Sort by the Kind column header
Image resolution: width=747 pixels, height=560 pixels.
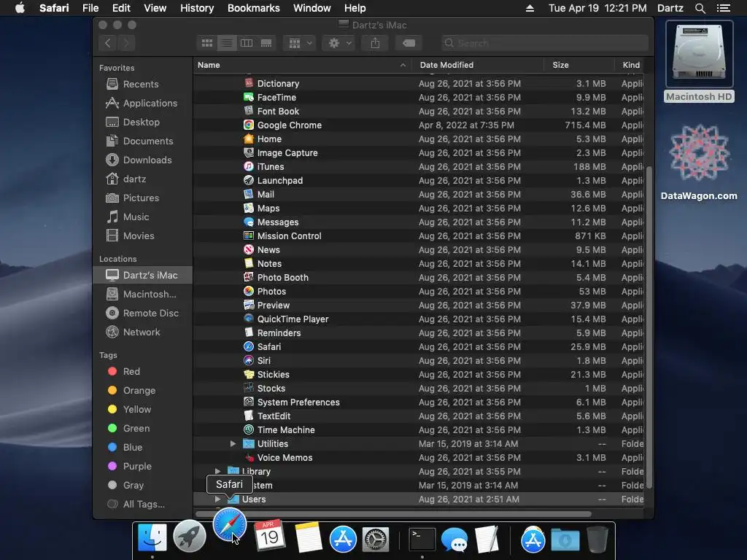[x=631, y=65]
